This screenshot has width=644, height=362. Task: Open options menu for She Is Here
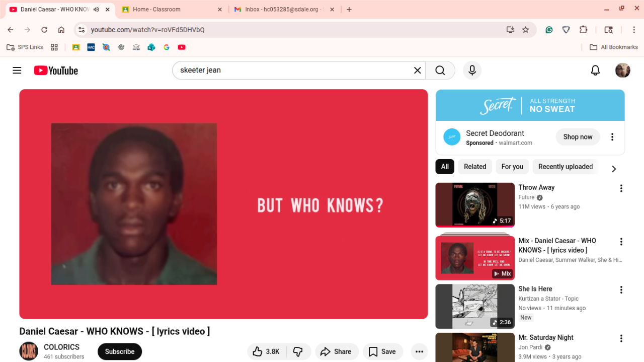(621, 290)
